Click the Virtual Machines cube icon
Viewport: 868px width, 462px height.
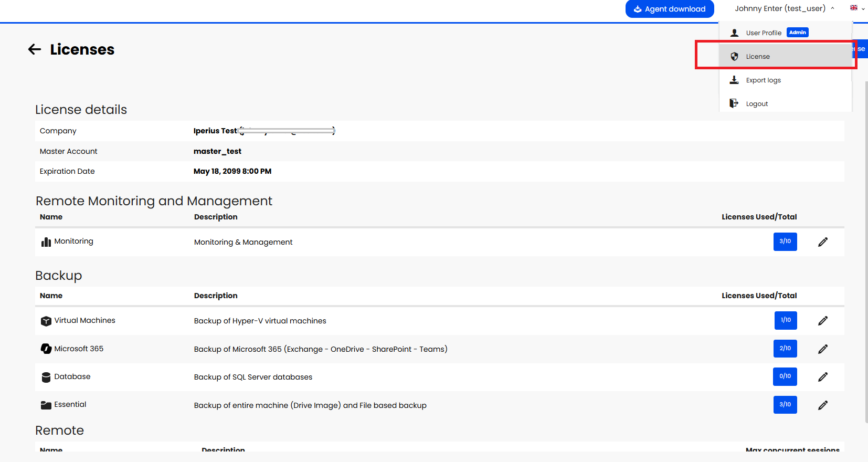point(46,321)
